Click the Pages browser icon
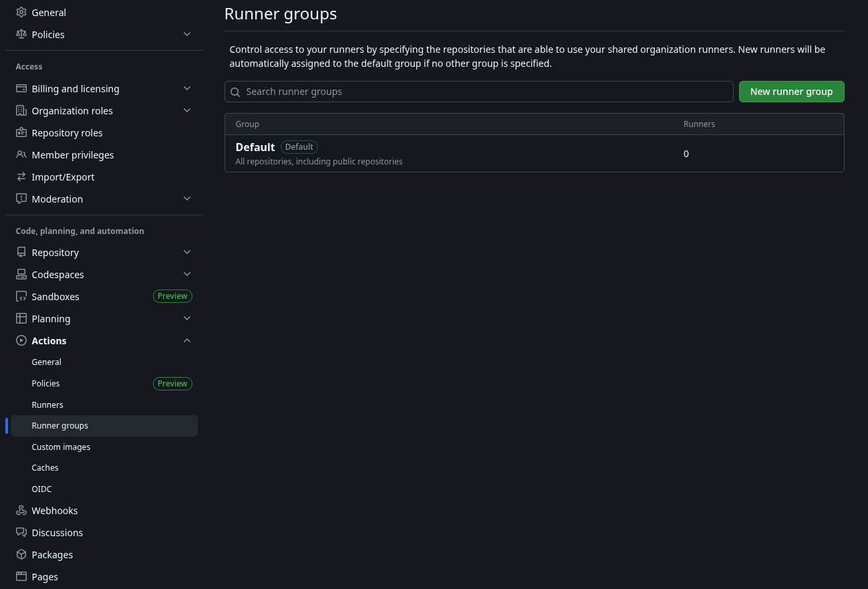 [x=21, y=576]
